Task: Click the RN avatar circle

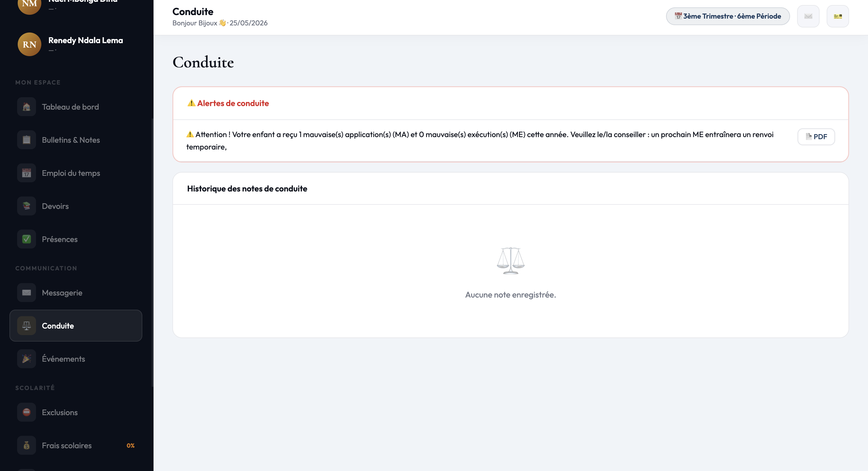Action: click(29, 44)
